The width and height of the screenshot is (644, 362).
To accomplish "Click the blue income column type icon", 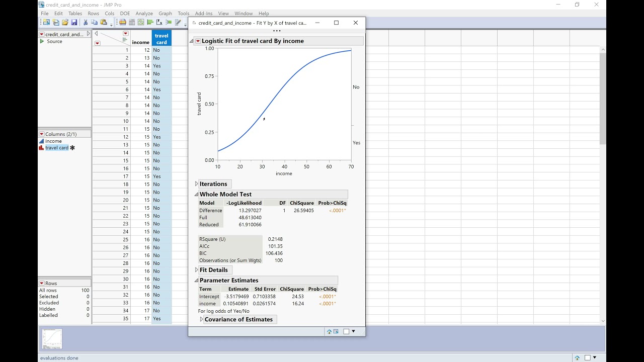I will 42,141.
